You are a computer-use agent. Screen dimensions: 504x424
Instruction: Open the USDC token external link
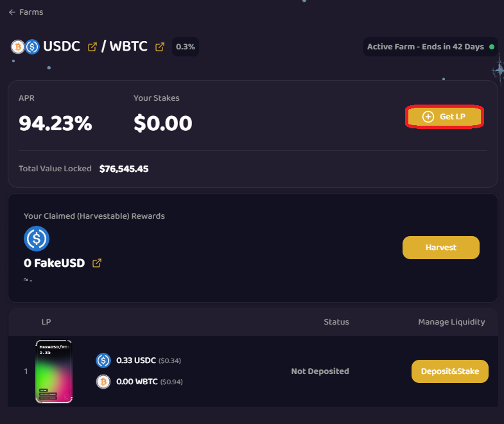coord(92,47)
